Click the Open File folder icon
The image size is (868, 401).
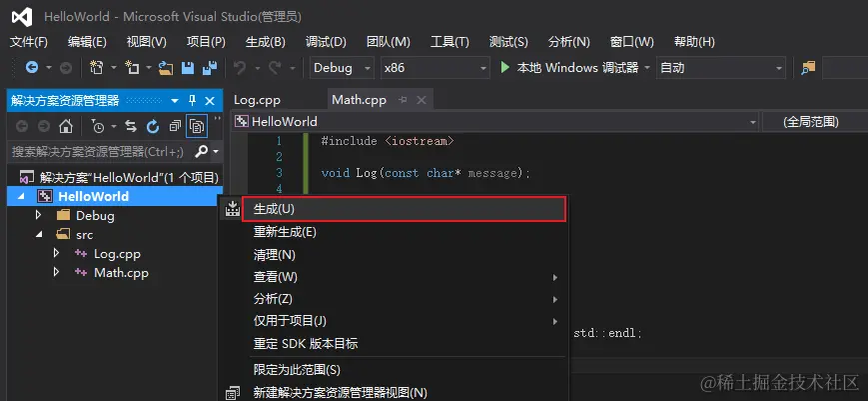(166, 68)
